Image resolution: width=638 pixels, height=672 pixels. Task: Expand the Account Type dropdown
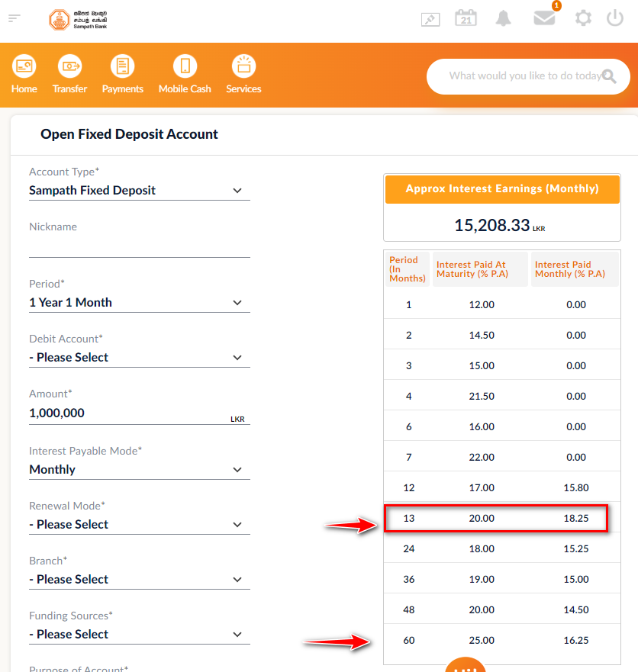[x=140, y=190]
